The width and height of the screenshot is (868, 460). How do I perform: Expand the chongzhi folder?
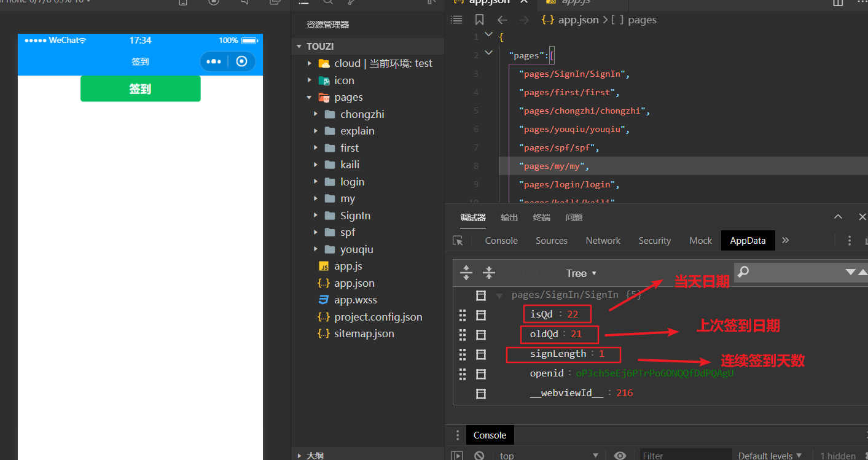point(316,114)
